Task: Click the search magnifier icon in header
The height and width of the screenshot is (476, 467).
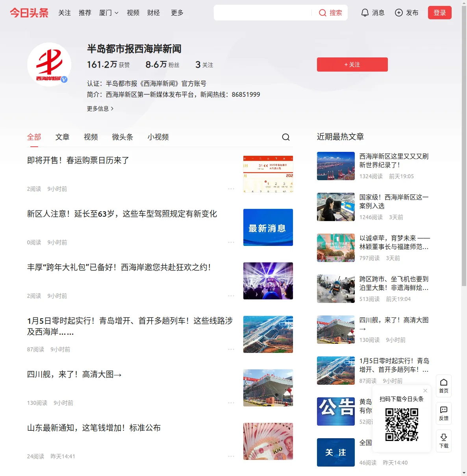Action: tap(322, 13)
